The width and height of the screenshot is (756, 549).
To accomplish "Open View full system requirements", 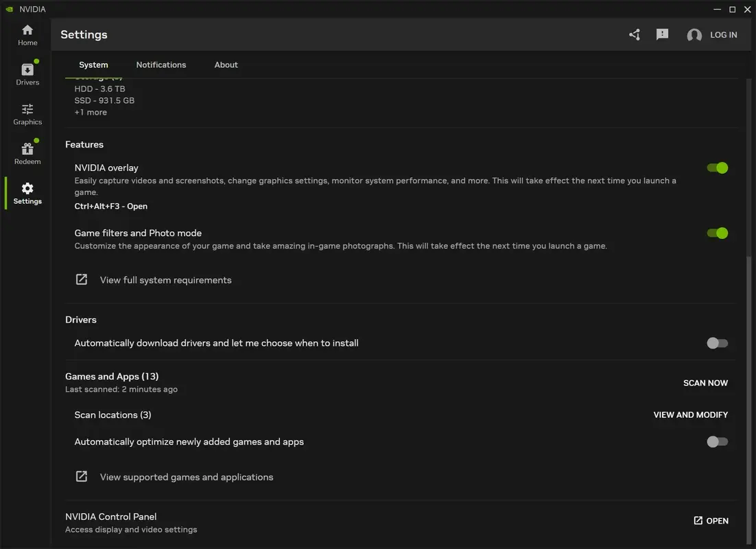I will point(165,279).
